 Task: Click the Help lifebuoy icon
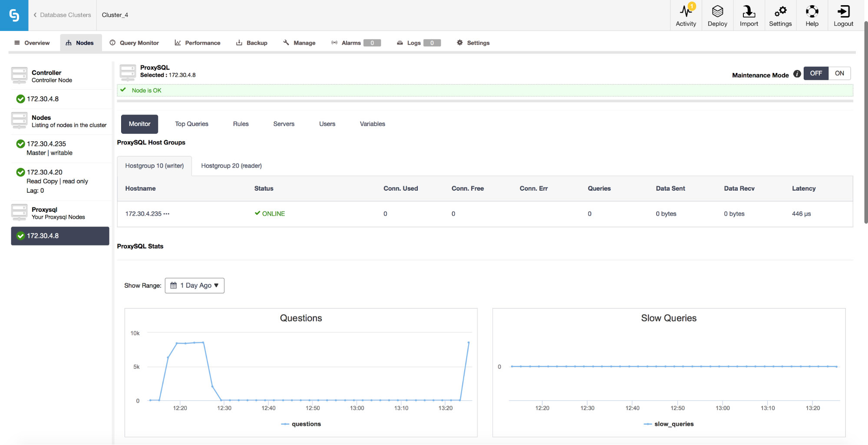tap(812, 11)
